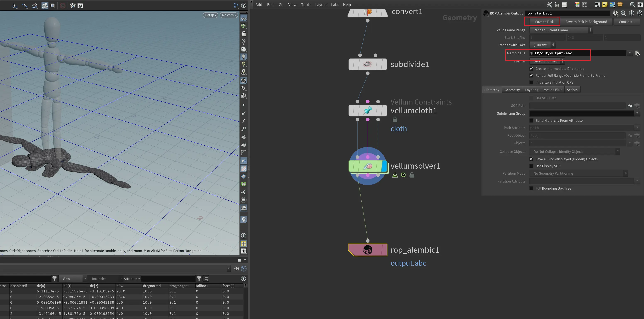Open Render with Take dropdown

point(542,45)
